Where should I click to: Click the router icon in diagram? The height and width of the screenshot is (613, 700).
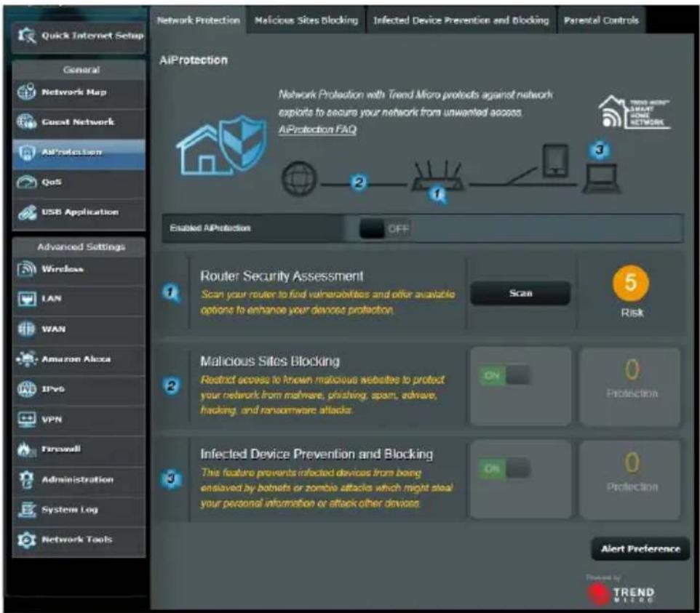click(437, 176)
